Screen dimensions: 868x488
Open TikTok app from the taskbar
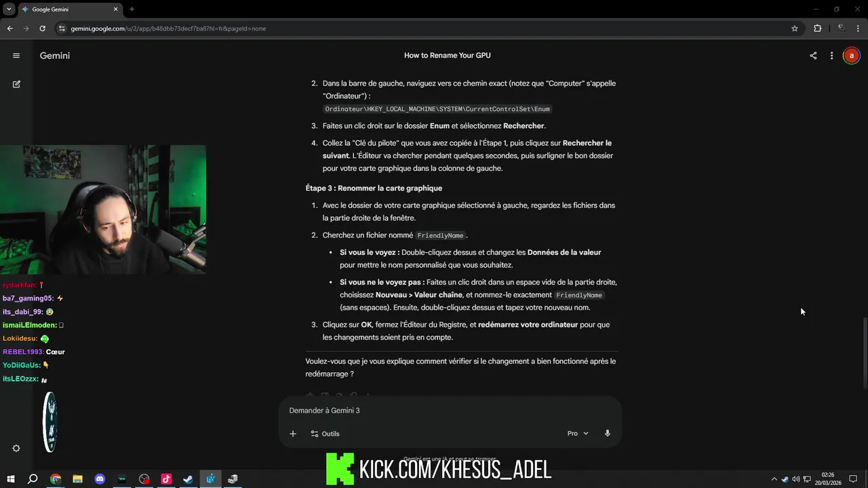tap(166, 479)
